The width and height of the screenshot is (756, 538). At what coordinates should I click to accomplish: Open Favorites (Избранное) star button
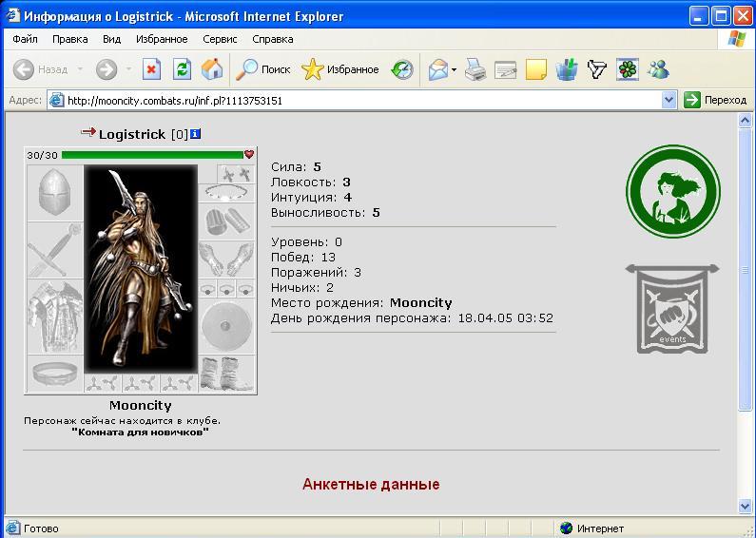click(339, 70)
